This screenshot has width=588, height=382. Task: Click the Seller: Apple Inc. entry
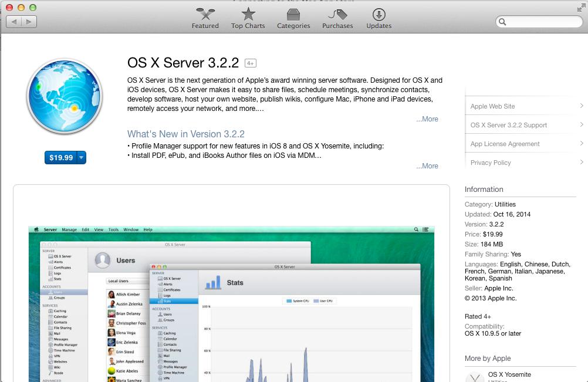click(489, 288)
